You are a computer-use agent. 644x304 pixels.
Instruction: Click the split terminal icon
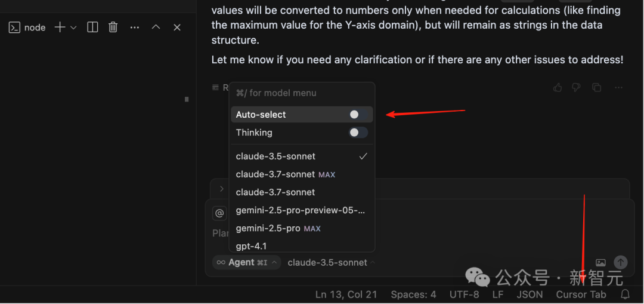(x=92, y=27)
